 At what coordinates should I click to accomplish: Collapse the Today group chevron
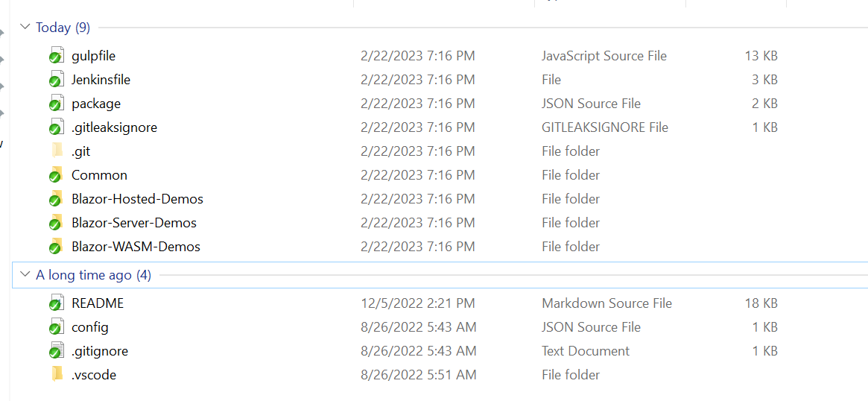pyautogui.click(x=24, y=28)
